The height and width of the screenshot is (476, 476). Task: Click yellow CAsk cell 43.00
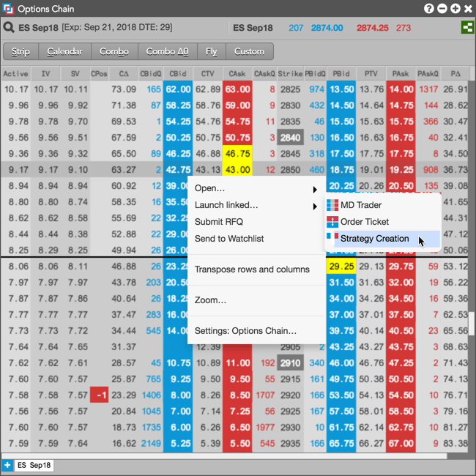pos(237,170)
